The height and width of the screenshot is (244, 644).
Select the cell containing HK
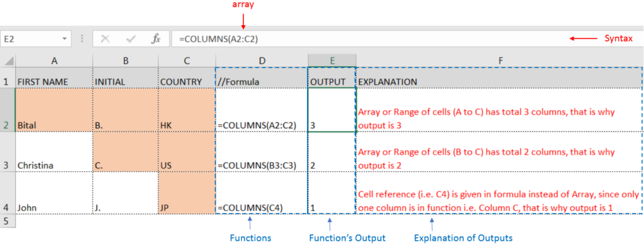[x=187, y=109]
